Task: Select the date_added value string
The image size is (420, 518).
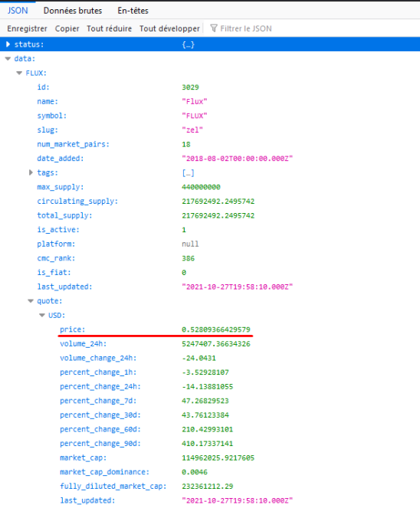Action: (238, 159)
